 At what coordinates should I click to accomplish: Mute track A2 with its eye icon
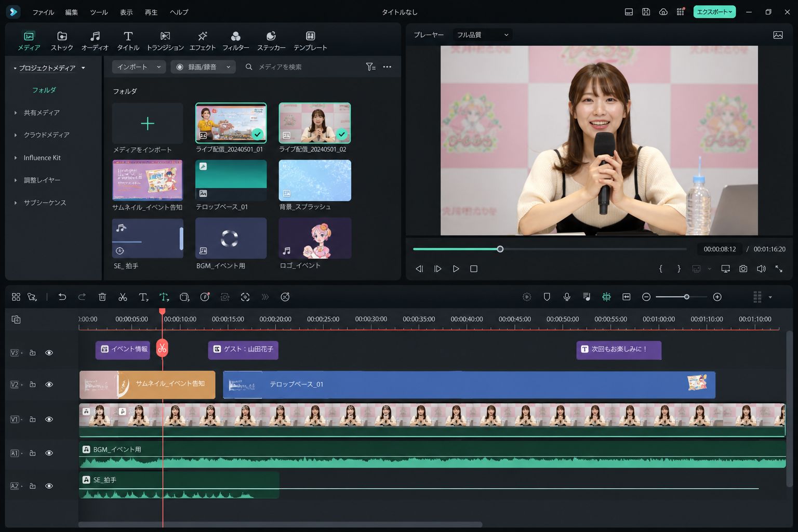(49, 486)
